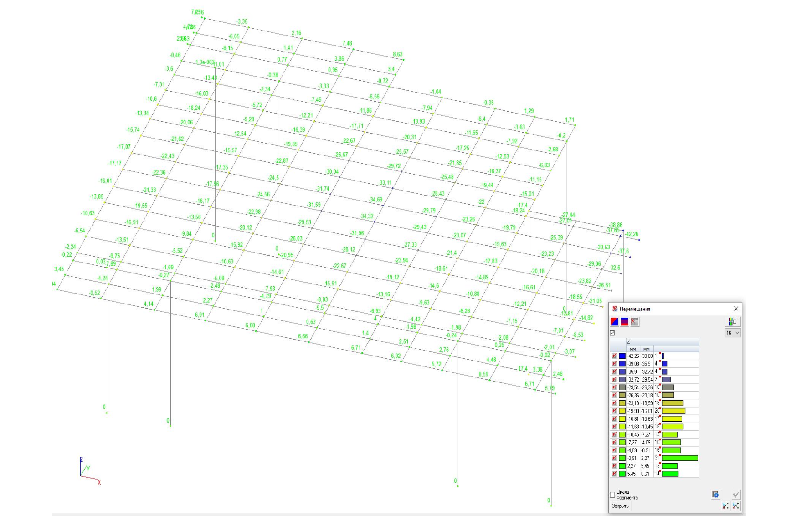The height and width of the screenshot is (516, 812).
Task: Click the color swatch for -4,09 to -0,91
Action: coord(622,450)
